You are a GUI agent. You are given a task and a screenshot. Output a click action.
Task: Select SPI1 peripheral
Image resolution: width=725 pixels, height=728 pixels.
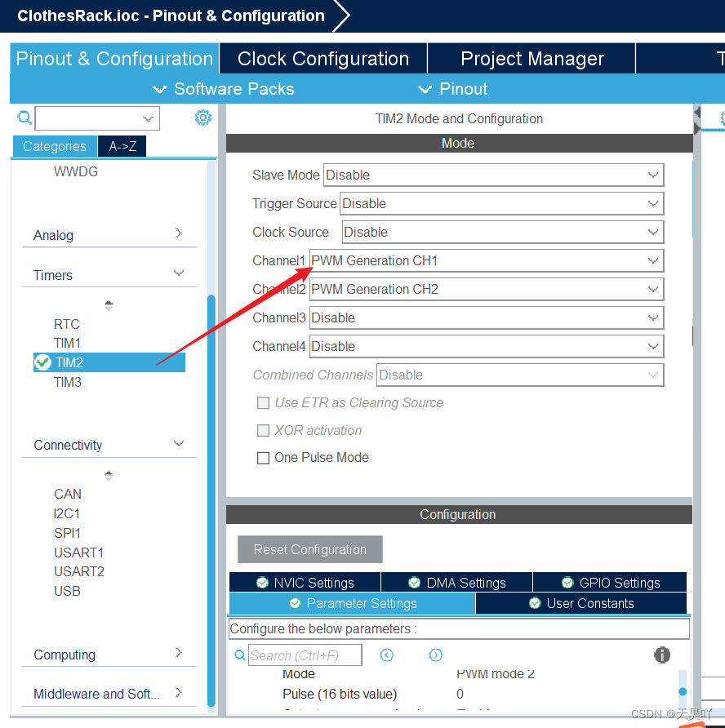[x=67, y=533]
